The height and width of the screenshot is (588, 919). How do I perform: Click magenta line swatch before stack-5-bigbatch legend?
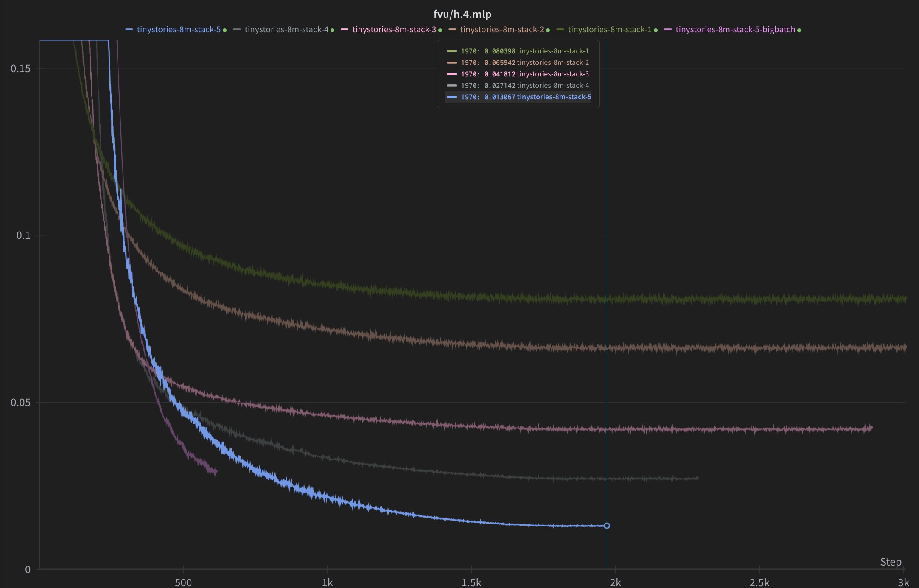668,29
